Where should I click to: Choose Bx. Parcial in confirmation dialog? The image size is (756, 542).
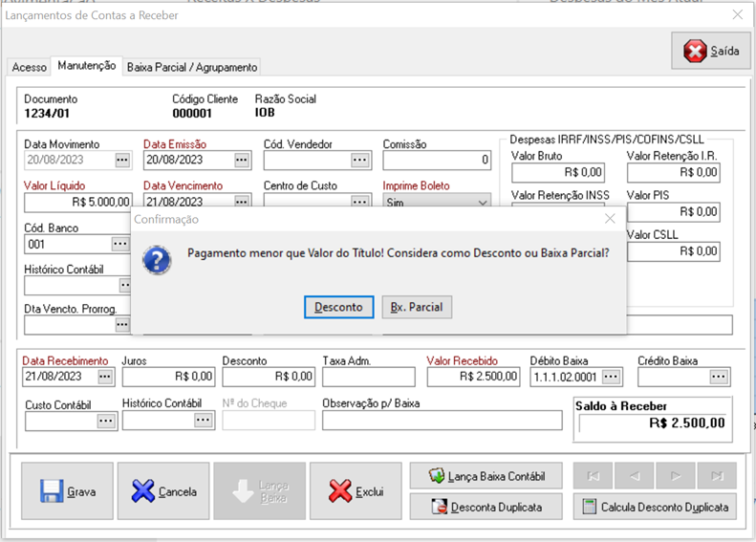pyautogui.click(x=417, y=307)
